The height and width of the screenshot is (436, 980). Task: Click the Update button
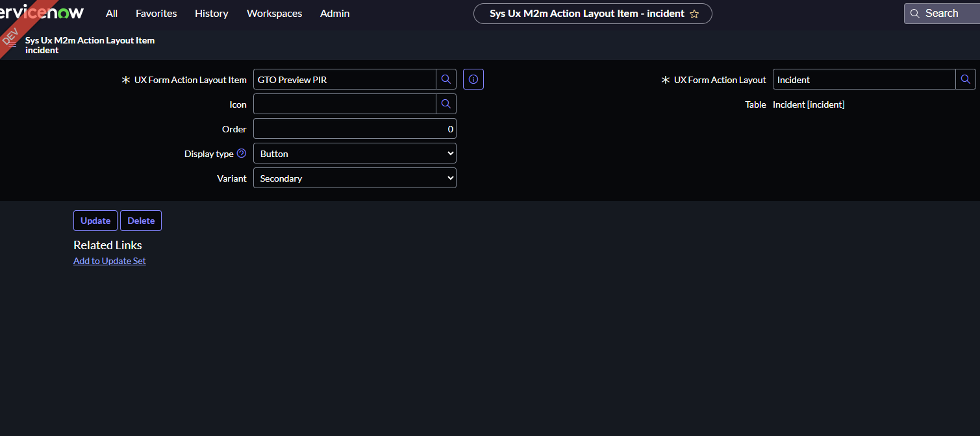click(95, 221)
